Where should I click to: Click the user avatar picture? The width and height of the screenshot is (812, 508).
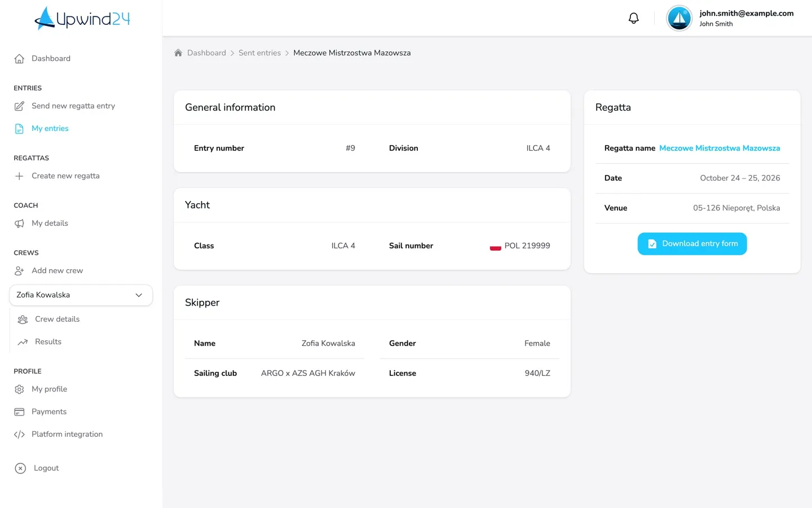679,18
